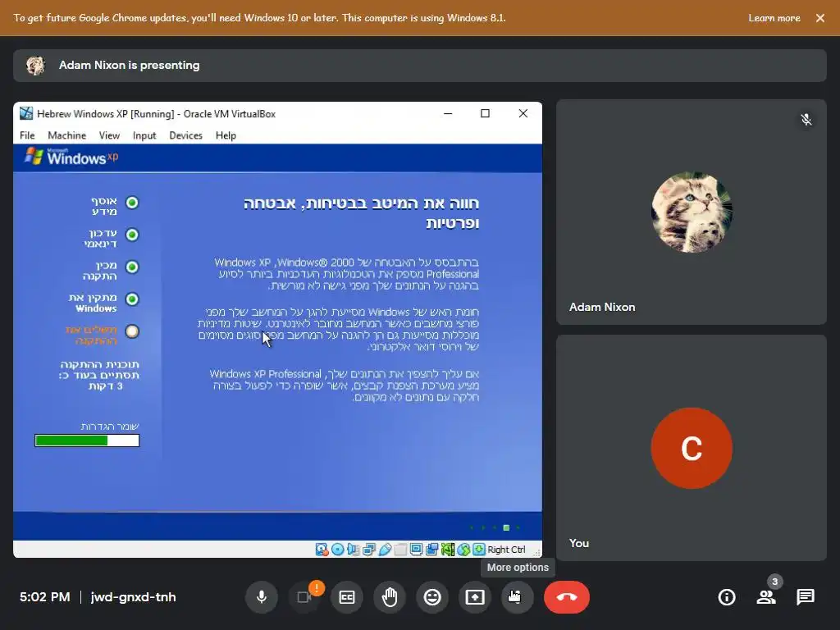Click the 5:02 PM time text

coord(45,597)
